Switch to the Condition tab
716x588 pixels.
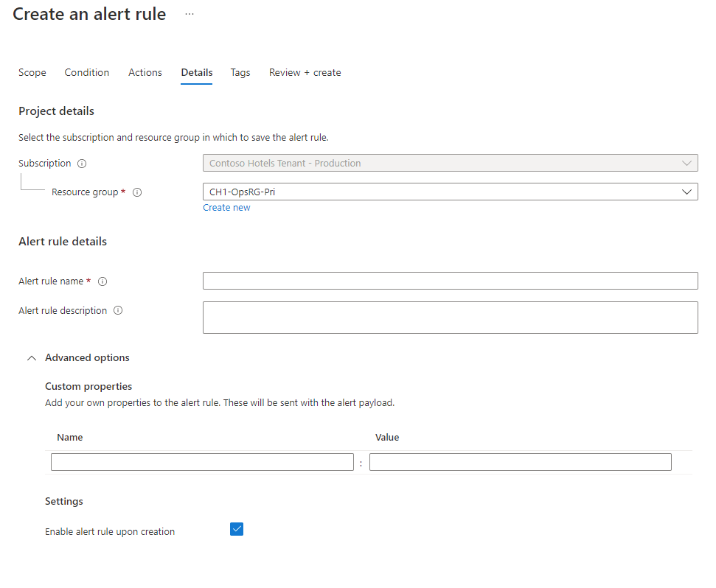pyautogui.click(x=87, y=72)
